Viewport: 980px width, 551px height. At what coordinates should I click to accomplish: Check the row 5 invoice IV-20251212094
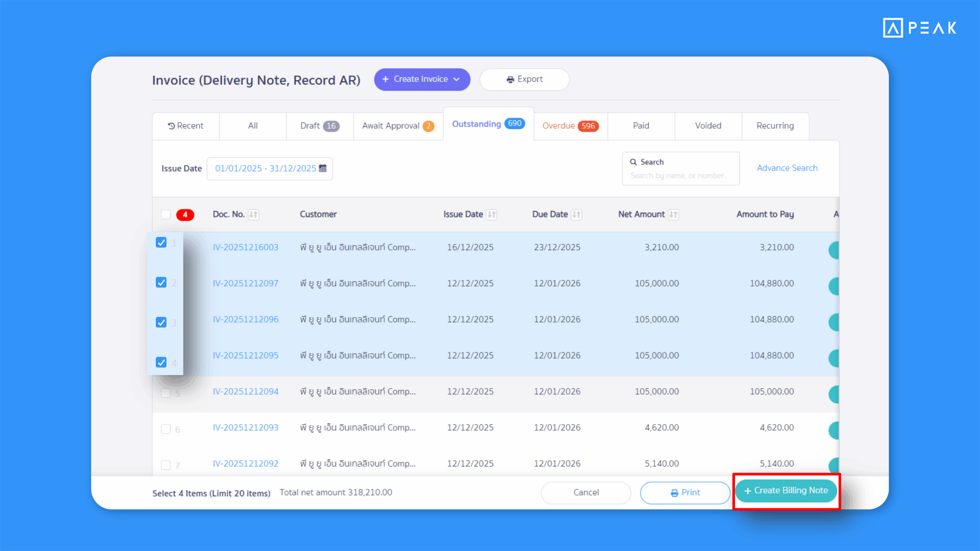(x=166, y=393)
